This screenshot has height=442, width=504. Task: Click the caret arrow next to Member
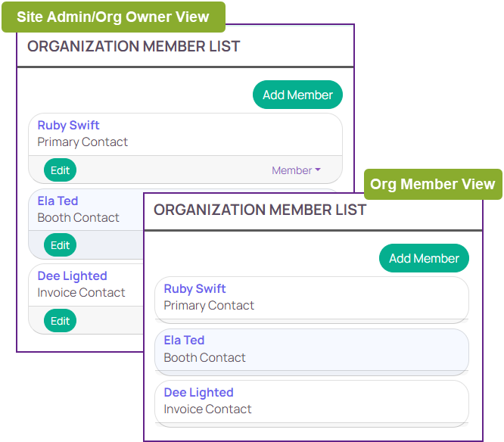tap(318, 170)
